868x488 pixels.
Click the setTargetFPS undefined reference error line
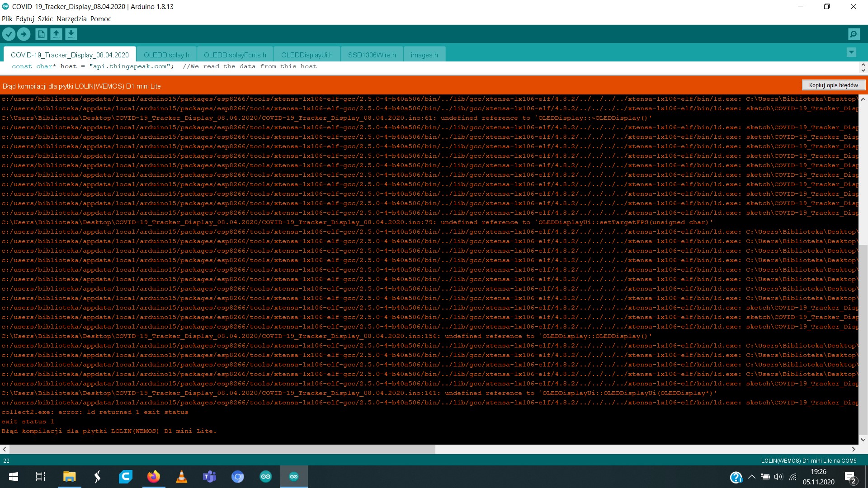(357, 222)
